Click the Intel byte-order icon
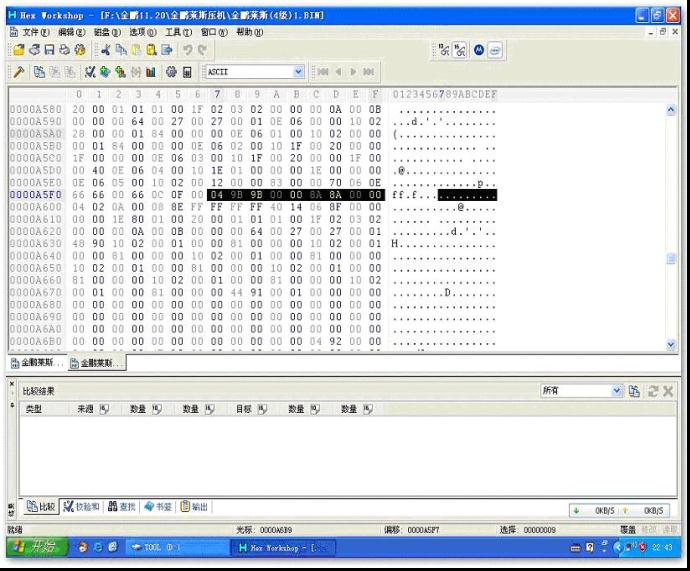The height and width of the screenshot is (571, 690). (495, 50)
